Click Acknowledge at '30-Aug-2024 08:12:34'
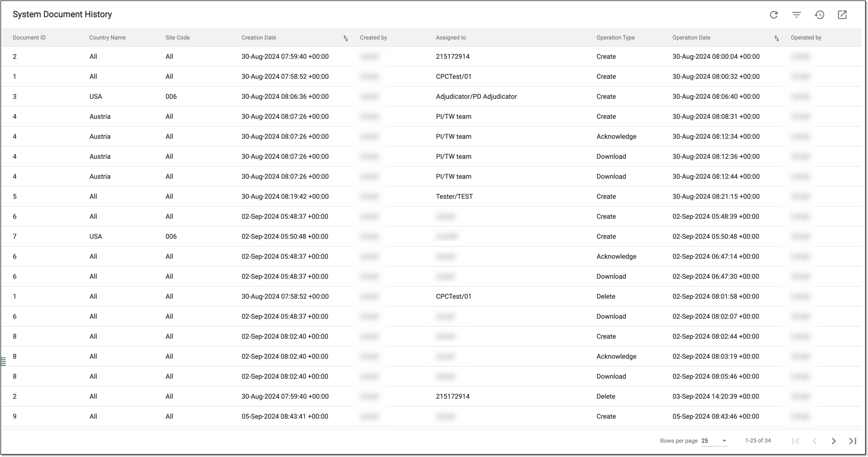 [x=616, y=137]
